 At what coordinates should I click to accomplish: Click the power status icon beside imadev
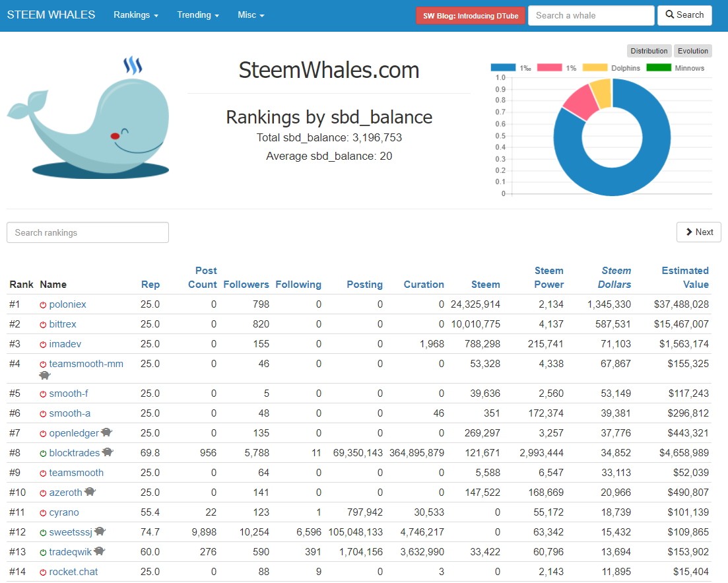(x=43, y=345)
